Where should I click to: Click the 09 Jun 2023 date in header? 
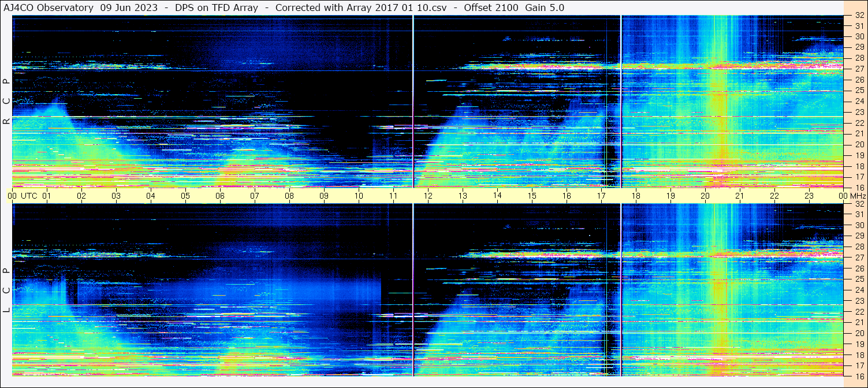[x=129, y=8]
